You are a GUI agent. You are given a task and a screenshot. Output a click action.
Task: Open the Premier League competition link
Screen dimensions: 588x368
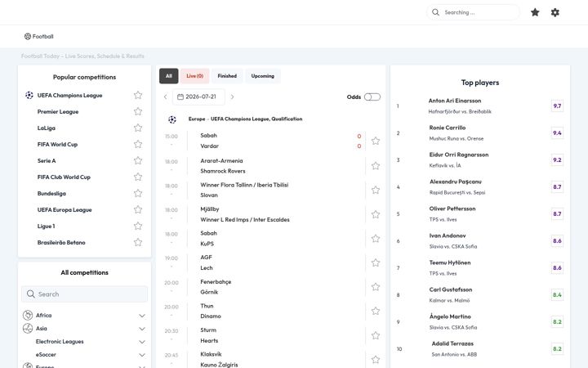[x=58, y=111]
